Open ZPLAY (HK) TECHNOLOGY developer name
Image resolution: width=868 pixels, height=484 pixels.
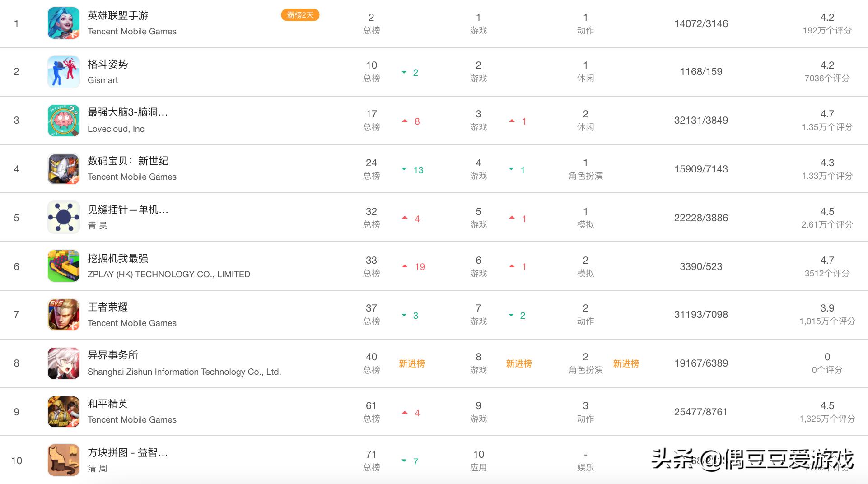click(x=168, y=275)
